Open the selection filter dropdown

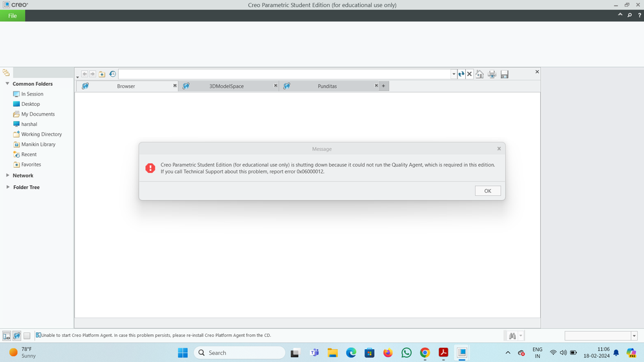point(634,336)
